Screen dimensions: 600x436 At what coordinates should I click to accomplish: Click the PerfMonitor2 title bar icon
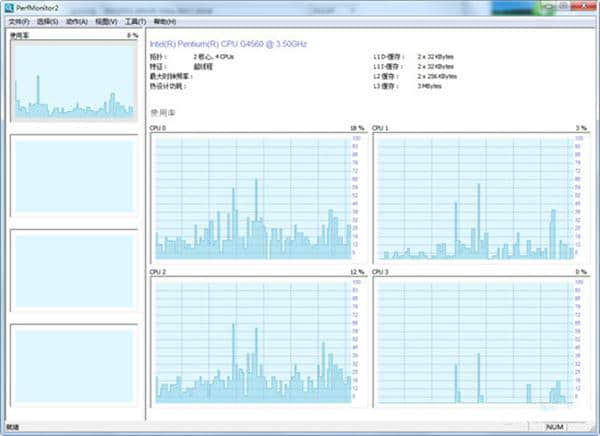8,7
